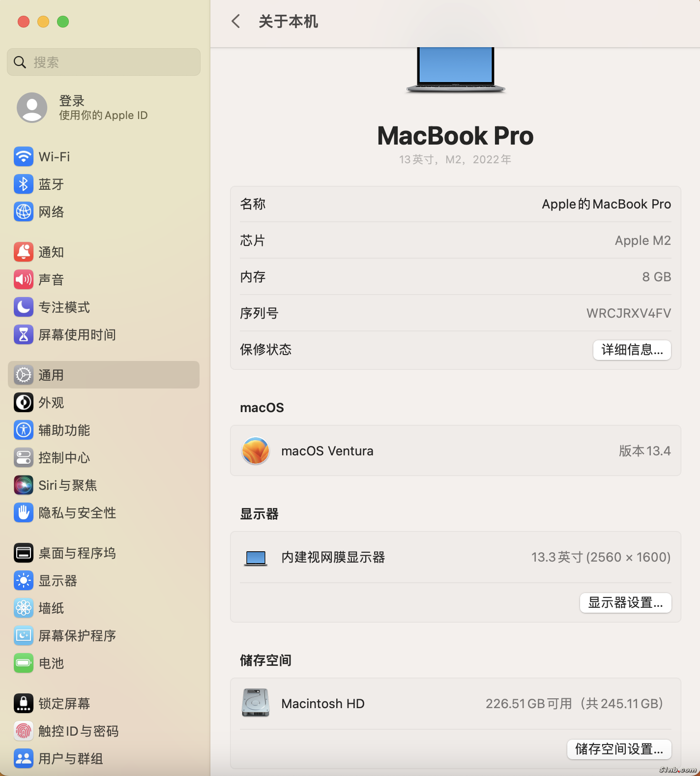Viewport: 700px width, 776px height.
Task: Open Touch ID (触控ID与密码) fingerprint icon
Action: tap(24, 731)
